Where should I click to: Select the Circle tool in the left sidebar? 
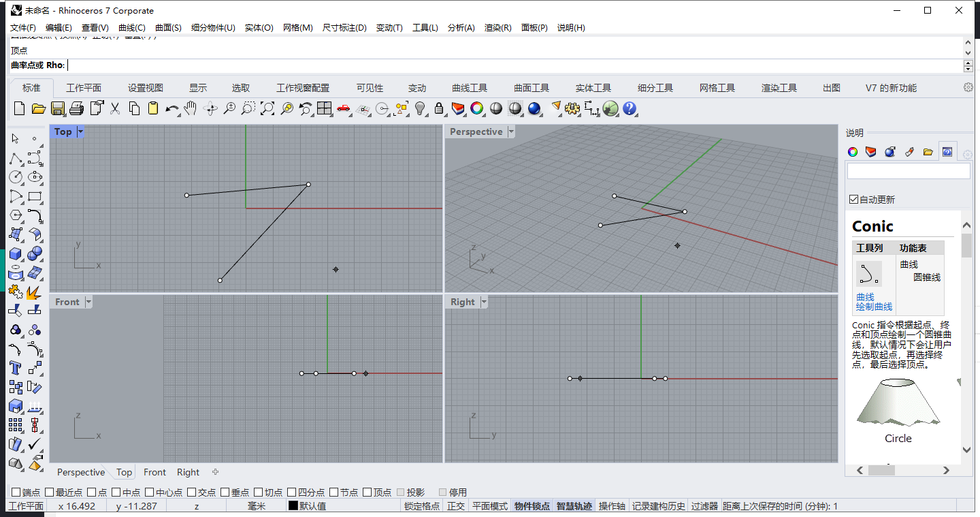coord(16,177)
